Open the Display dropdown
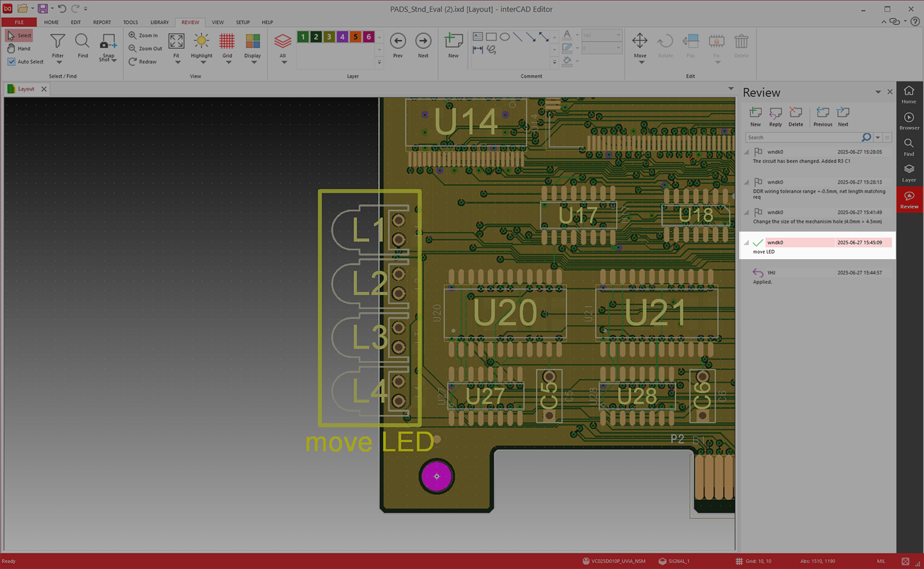 (253, 62)
